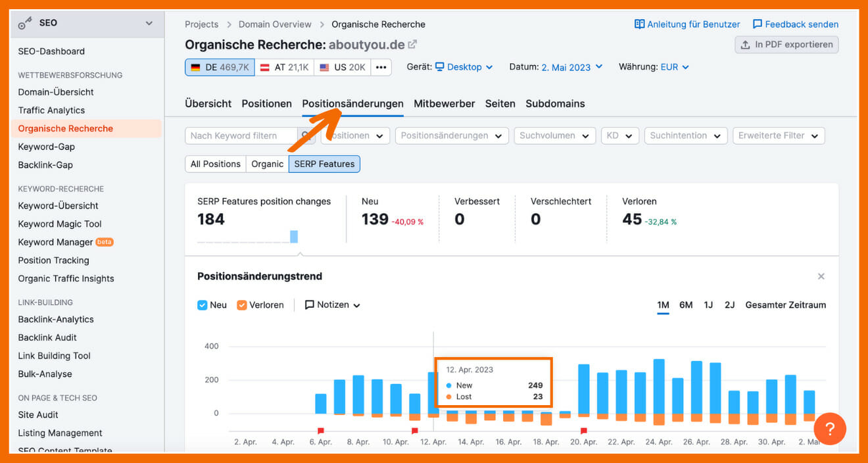This screenshot has height=463, width=868.
Task: Click the orange help question mark button
Action: tap(829, 429)
